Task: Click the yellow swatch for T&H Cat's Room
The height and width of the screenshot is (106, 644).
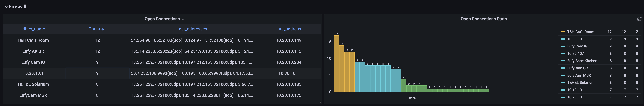Action: pos(562,32)
